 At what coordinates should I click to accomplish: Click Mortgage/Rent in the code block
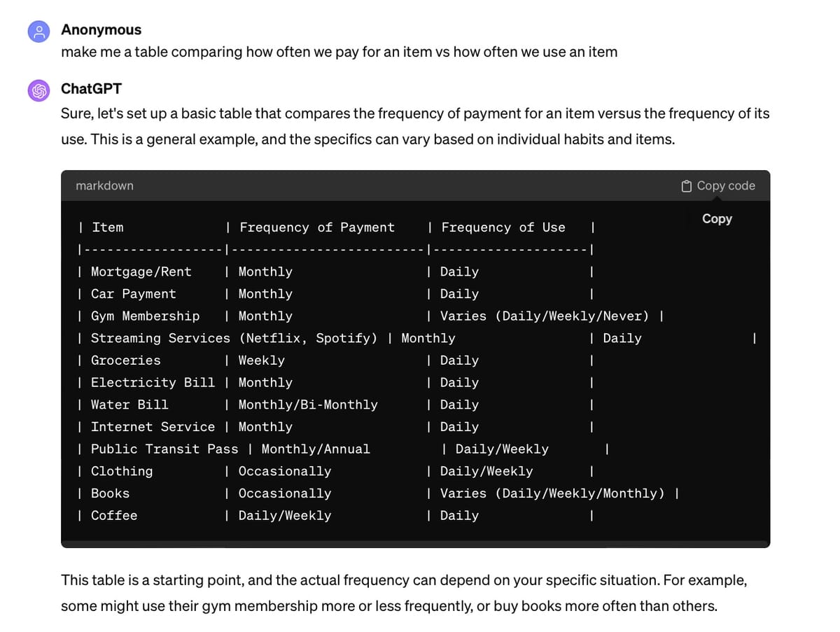coord(141,272)
